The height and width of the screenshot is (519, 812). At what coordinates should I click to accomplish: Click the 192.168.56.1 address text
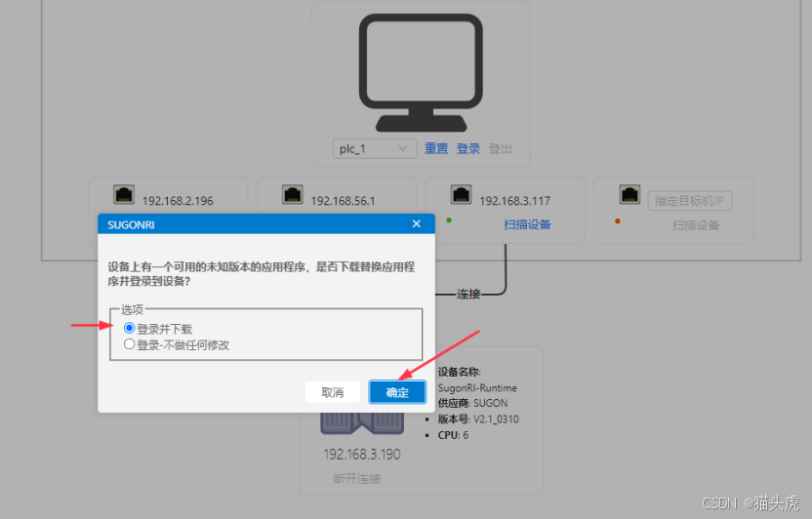click(x=343, y=201)
